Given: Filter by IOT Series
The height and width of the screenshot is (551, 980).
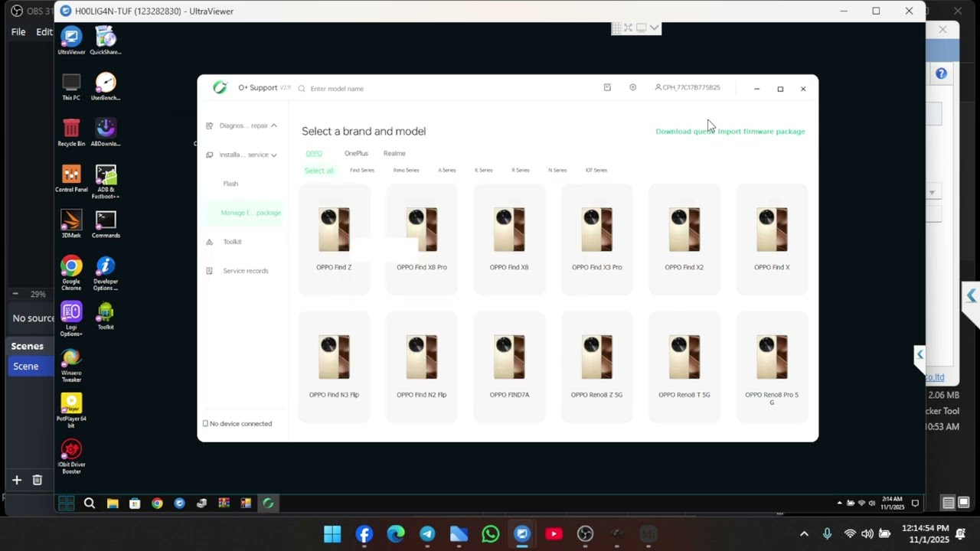Looking at the screenshot, I should click(596, 170).
